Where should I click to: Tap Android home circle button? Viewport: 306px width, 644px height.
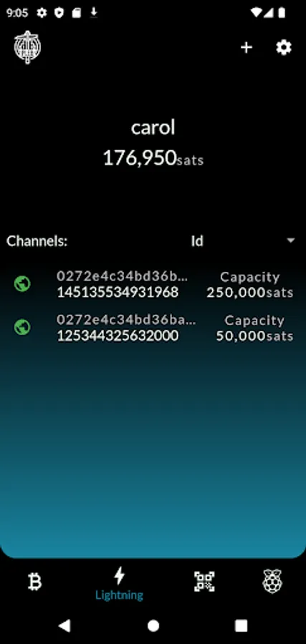[153, 625]
